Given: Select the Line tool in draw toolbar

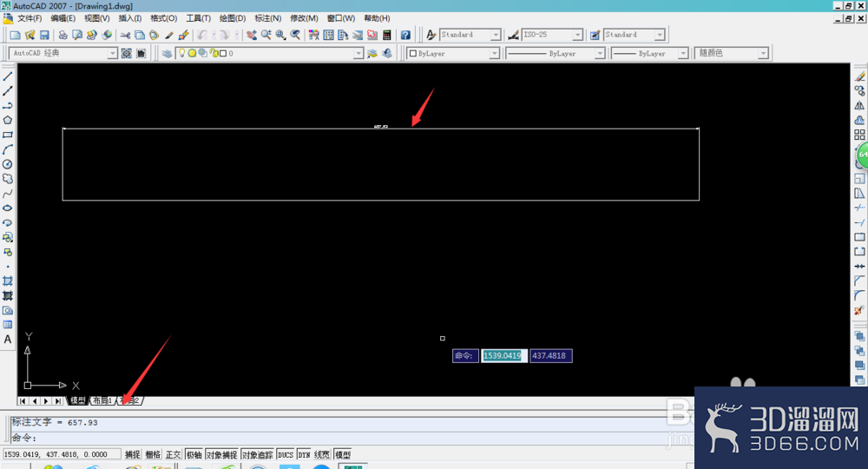Looking at the screenshot, I should pyautogui.click(x=8, y=76).
